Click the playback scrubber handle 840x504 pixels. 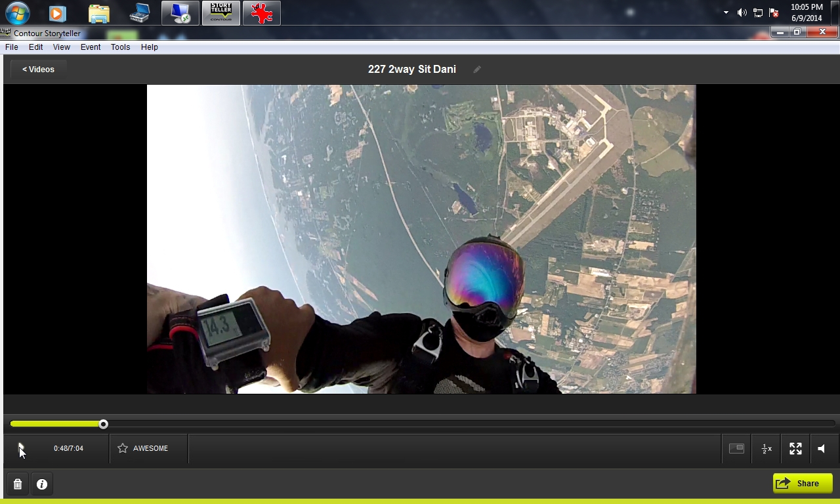[x=103, y=425]
